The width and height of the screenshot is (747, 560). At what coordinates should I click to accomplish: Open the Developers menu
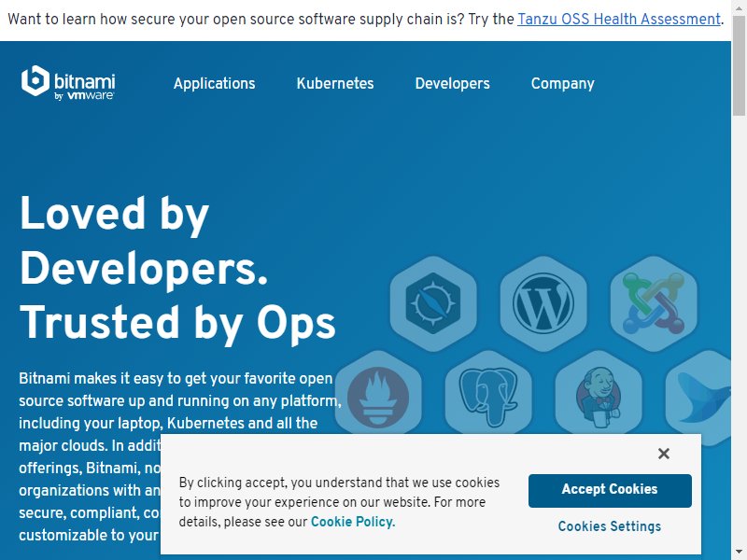(452, 83)
